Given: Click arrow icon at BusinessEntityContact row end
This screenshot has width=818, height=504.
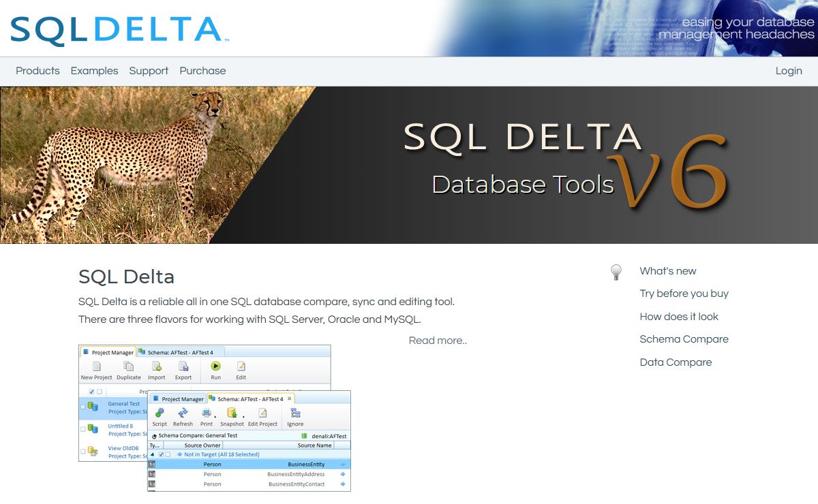Looking at the screenshot, I should tap(343, 484).
